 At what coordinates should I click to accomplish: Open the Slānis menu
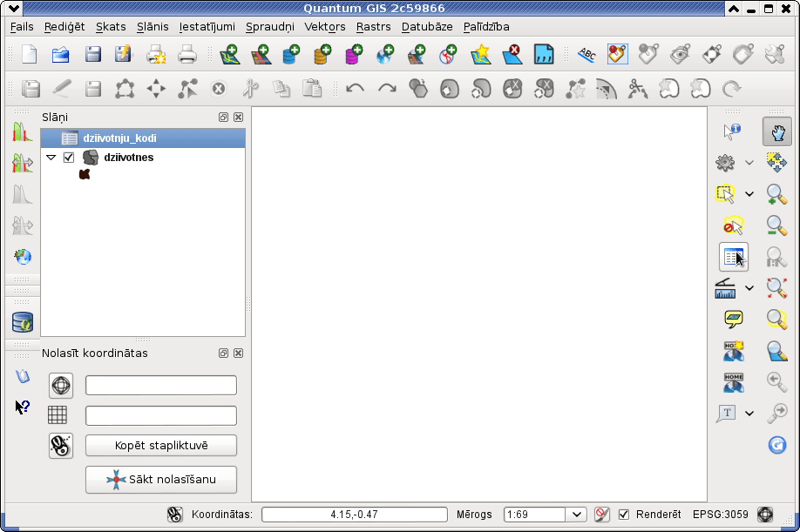point(152,26)
